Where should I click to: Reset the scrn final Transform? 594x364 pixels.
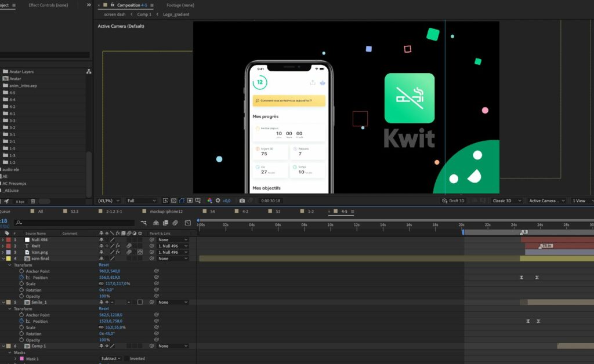(x=104, y=265)
